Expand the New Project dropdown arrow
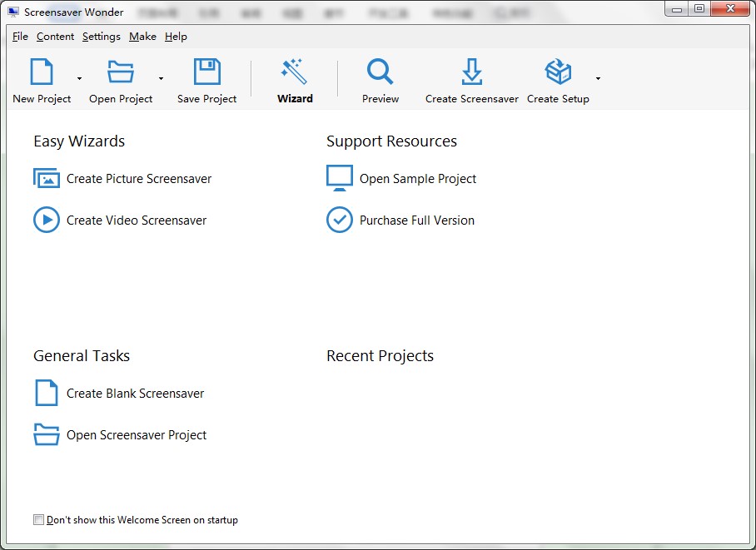The height and width of the screenshot is (550, 756). [80, 79]
